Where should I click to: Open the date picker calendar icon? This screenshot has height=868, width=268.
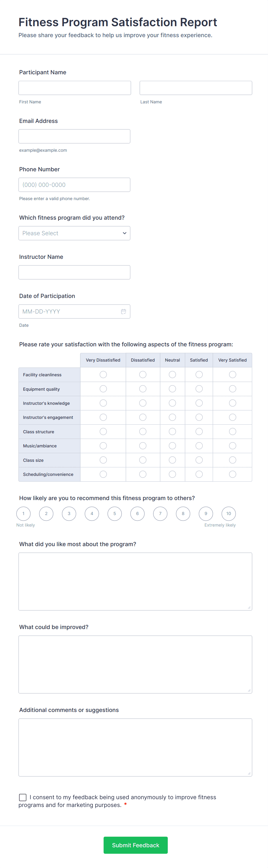123,311
